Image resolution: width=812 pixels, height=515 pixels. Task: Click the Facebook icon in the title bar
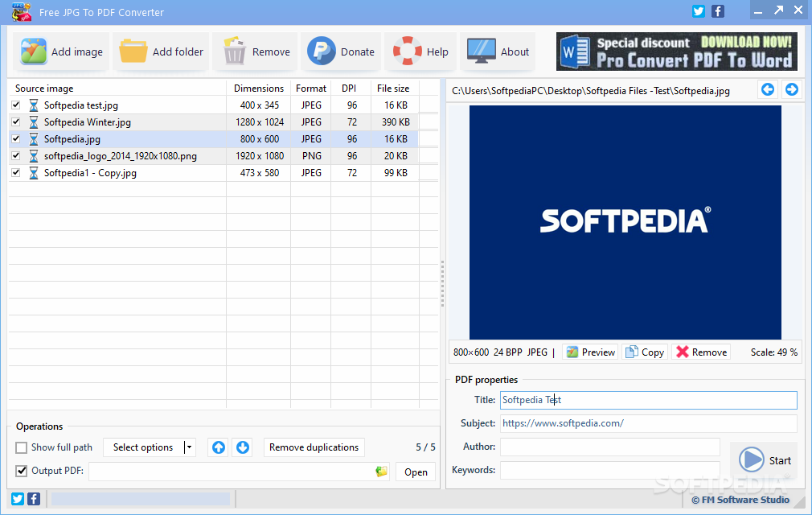[718, 11]
